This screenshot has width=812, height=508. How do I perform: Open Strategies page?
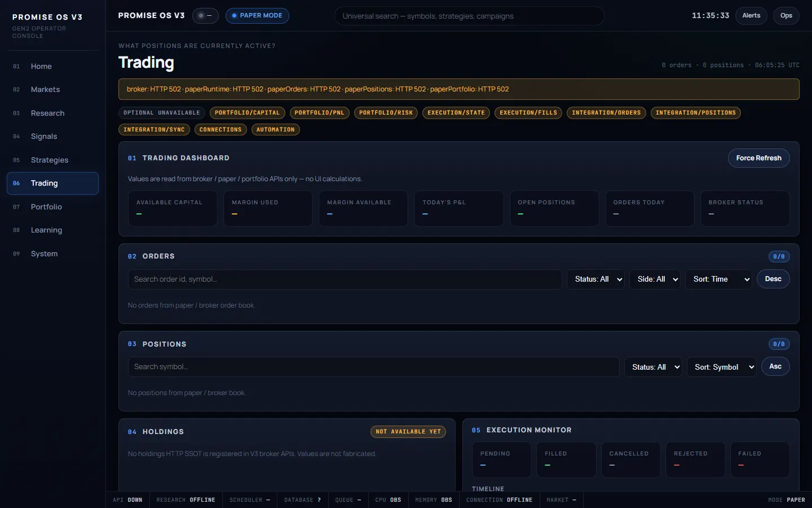52,160
